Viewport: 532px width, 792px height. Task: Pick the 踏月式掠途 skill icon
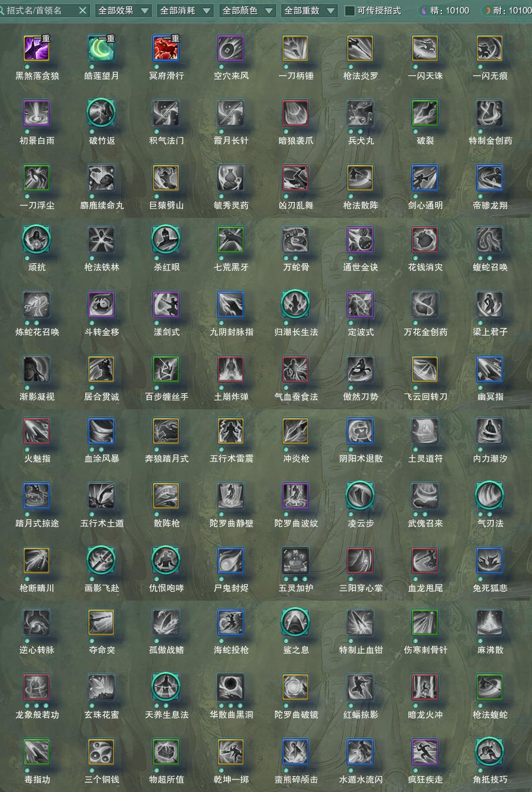tap(36, 496)
